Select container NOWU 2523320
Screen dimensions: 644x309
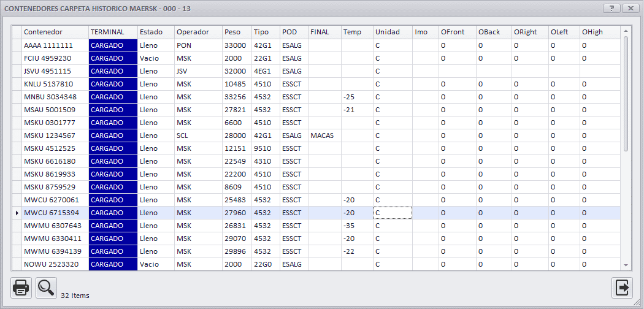pos(55,264)
